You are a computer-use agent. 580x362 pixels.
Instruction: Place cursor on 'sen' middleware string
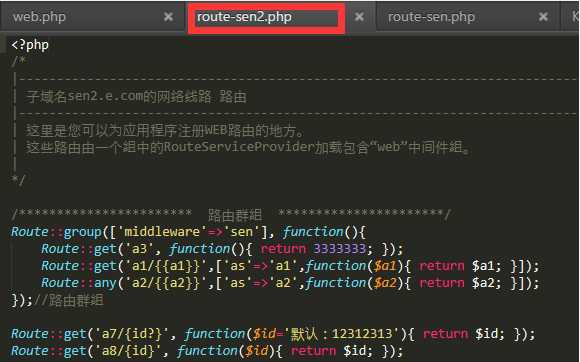(x=241, y=232)
